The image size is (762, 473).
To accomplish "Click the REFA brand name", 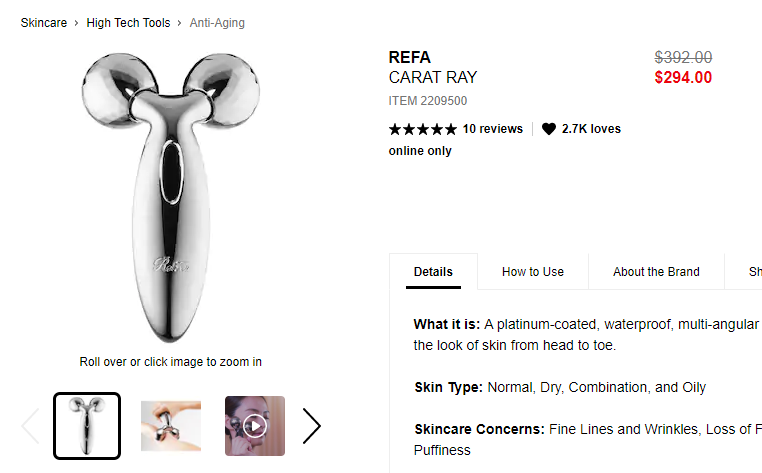I will tap(410, 57).
